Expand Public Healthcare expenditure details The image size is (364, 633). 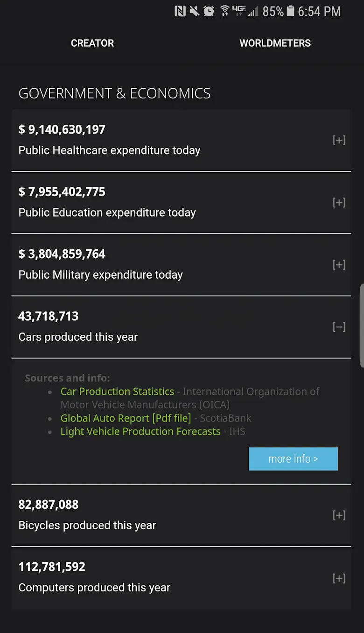coord(339,140)
